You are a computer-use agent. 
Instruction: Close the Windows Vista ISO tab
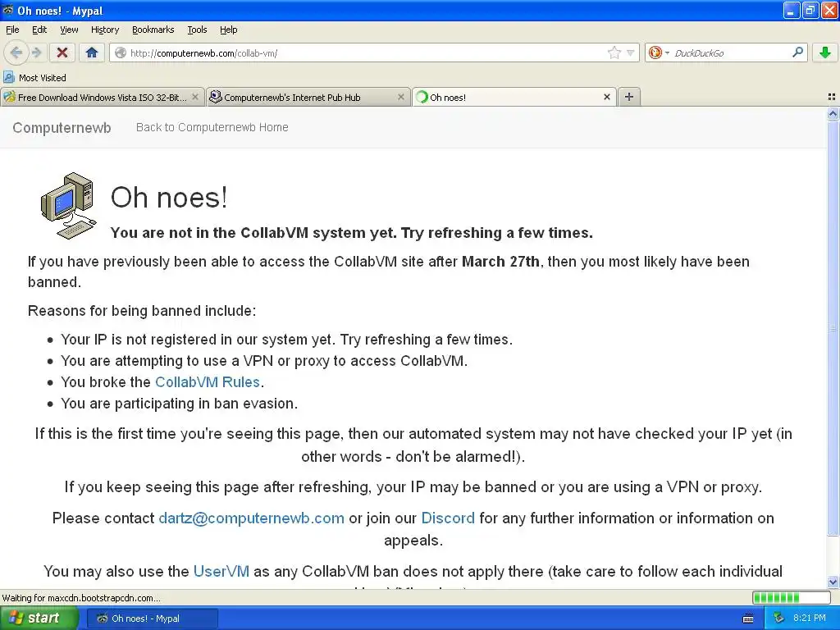coord(195,97)
